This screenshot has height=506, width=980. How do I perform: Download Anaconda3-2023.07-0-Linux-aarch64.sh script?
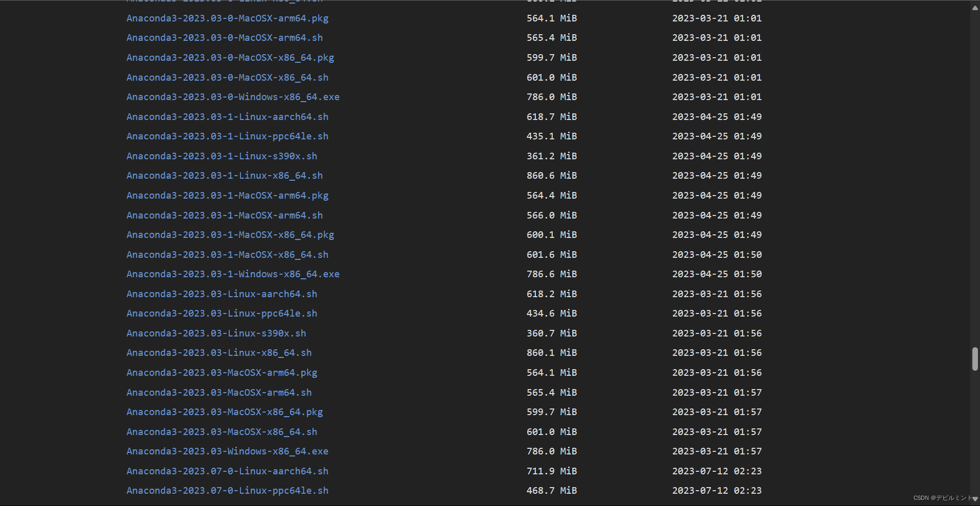pyautogui.click(x=227, y=471)
